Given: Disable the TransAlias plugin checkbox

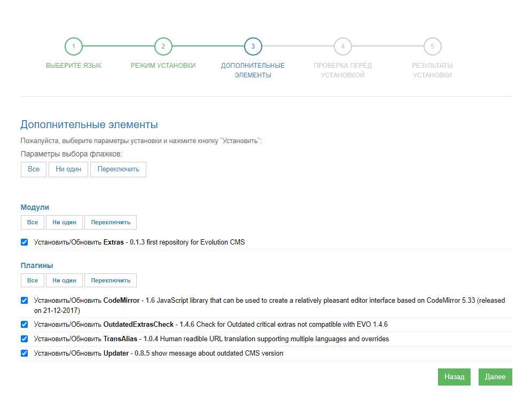Looking at the screenshot, I should [25, 339].
